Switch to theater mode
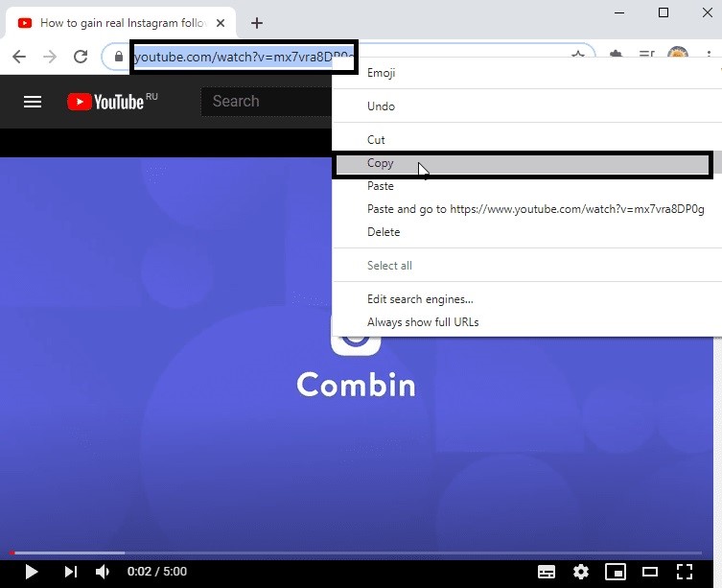This screenshot has height=588, width=722. 650,572
